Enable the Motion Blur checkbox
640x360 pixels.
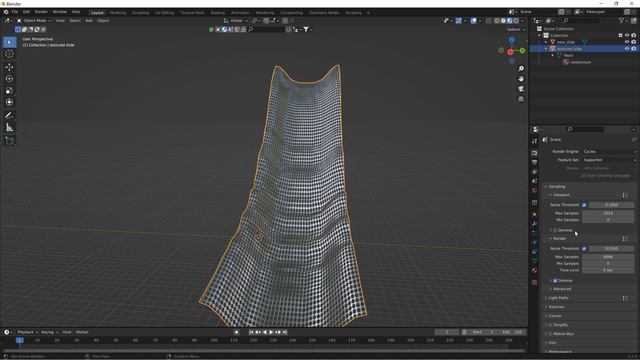[x=551, y=334]
